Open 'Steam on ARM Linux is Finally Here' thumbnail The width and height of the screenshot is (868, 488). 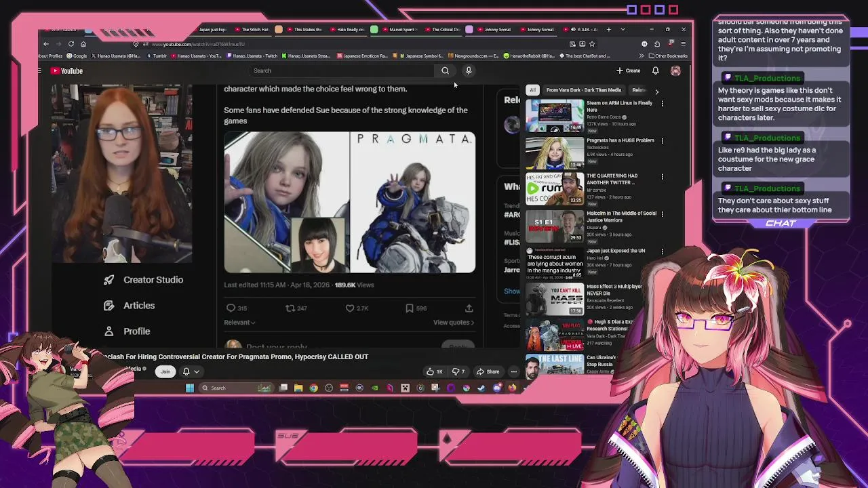[x=555, y=116]
